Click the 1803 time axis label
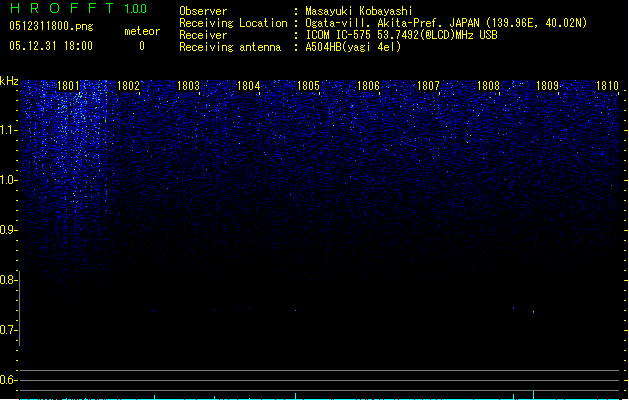The width and height of the screenshot is (629, 400). 188,85
